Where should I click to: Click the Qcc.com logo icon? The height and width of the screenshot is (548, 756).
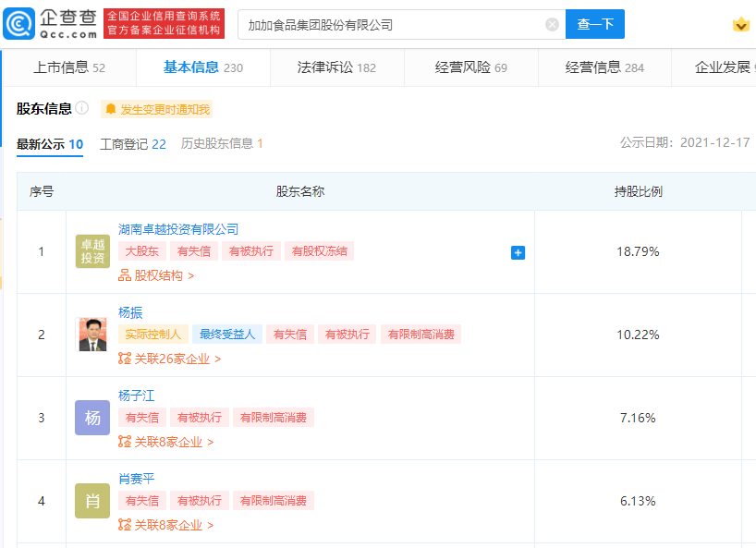tap(19, 24)
